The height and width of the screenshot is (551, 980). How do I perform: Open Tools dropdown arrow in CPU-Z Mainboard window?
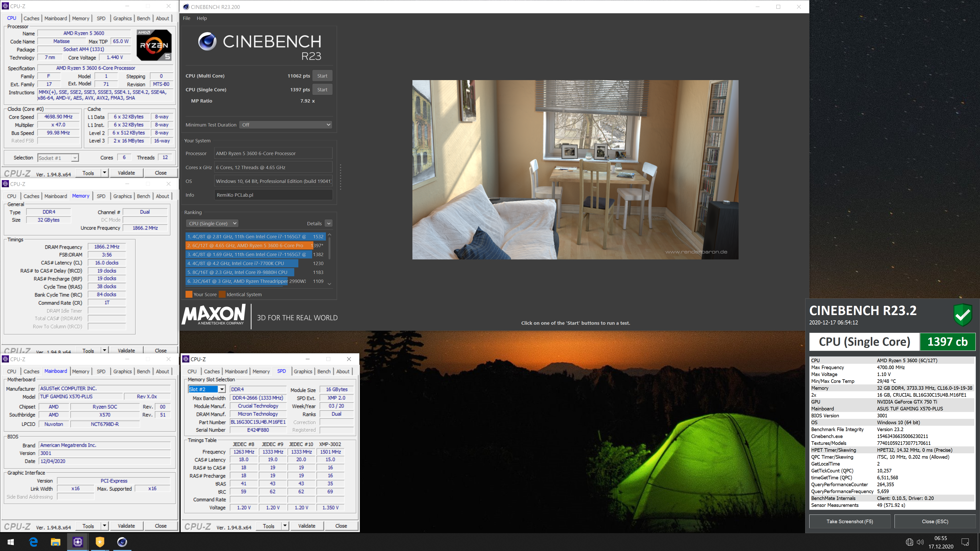pyautogui.click(x=104, y=526)
